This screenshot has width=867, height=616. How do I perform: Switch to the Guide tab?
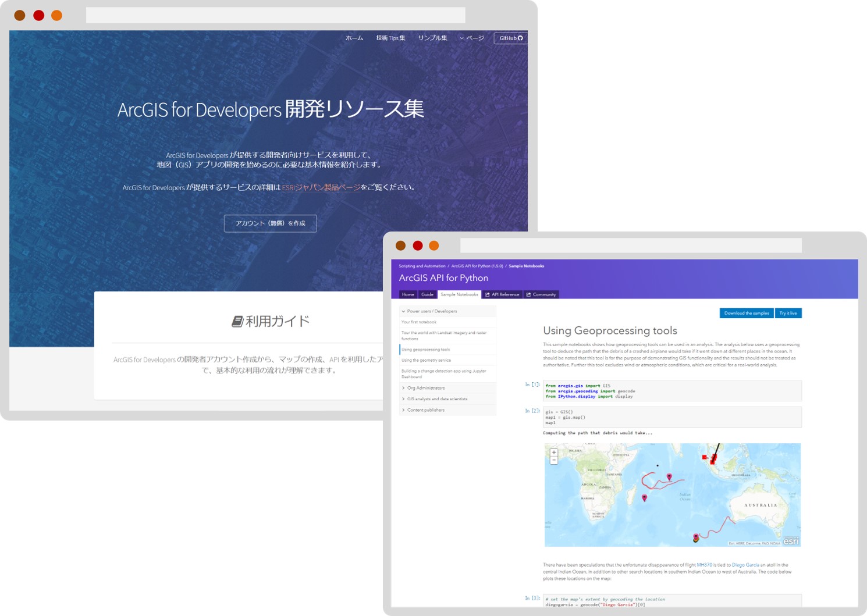click(x=428, y=294)
